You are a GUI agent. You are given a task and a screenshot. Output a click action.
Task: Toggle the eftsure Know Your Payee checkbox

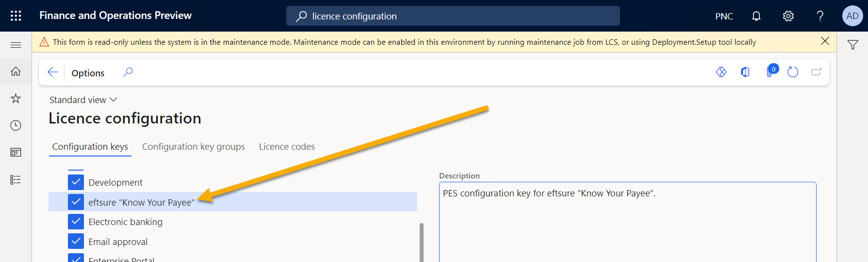(x=76, y=202)
